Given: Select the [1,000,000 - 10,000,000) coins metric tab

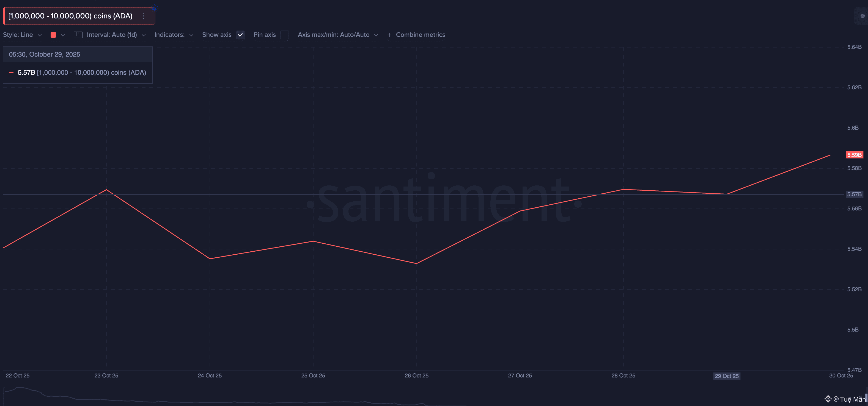Looking at the screenshot, I should pyautogui.click(x=70, y=16).
